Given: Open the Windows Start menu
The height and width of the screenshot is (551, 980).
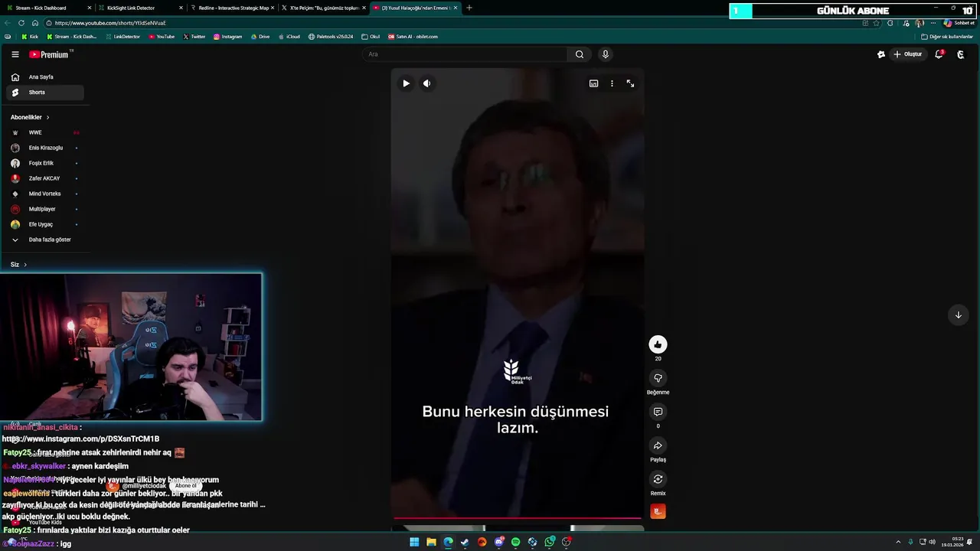Looking at the screenshot, I should 414,542.
